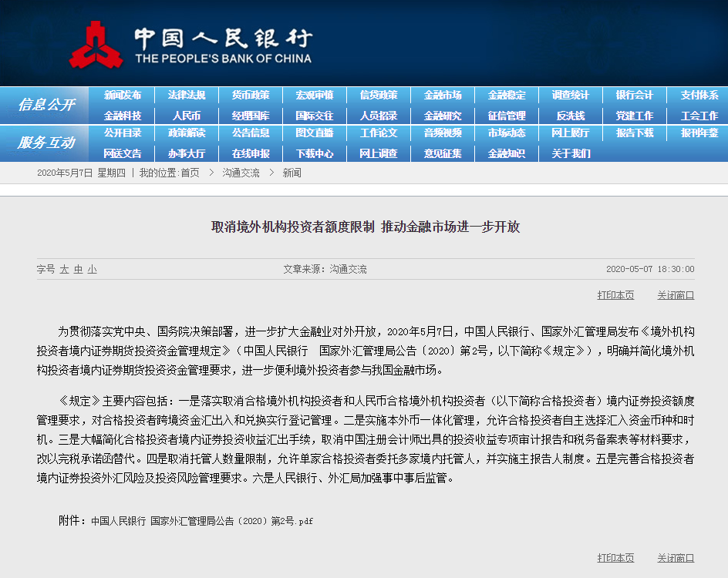Click the 关闭窗口 link
Screen dimensions: 728x578
[674, 294]
